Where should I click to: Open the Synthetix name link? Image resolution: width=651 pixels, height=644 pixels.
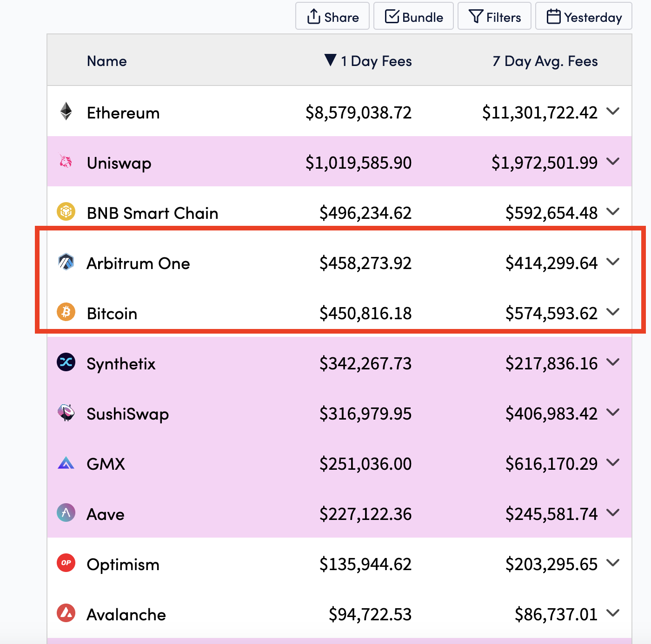[x=121, y=364]
